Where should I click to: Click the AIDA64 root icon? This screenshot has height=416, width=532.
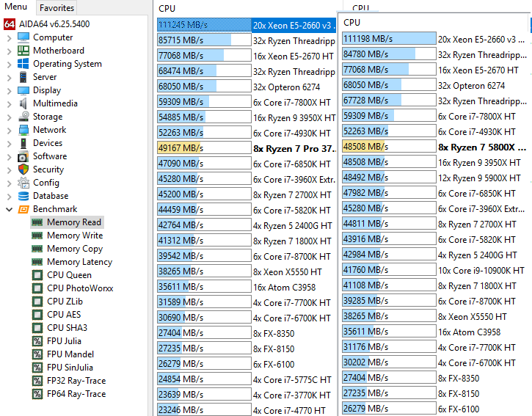coord(10,24)
